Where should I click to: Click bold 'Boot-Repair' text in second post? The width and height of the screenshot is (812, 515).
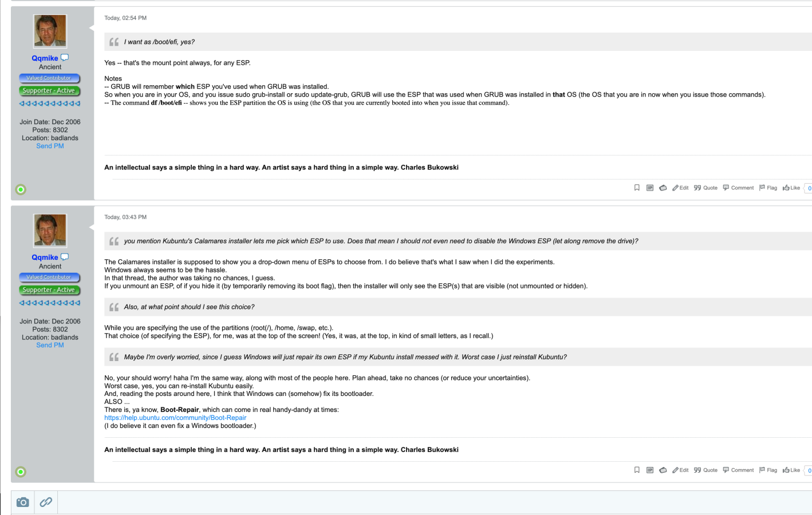point(180,410)
